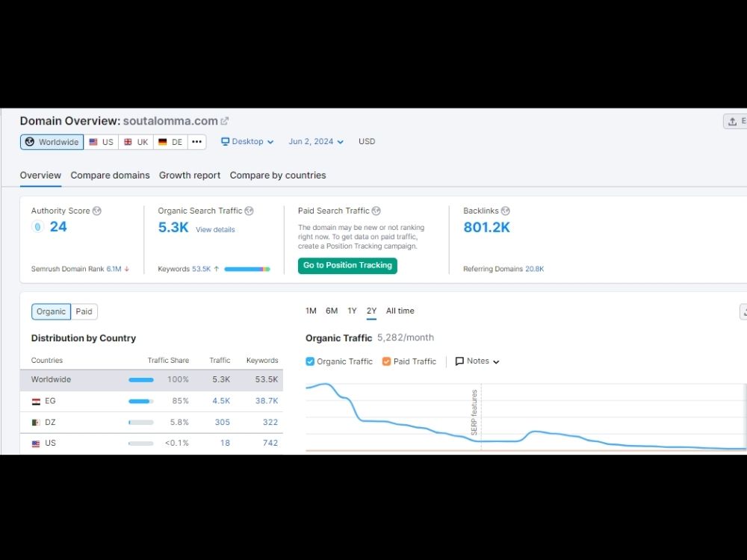The image size is (747, 560).
Task: Click the globe icon next to Authority Score
Action: pos(96,211)
